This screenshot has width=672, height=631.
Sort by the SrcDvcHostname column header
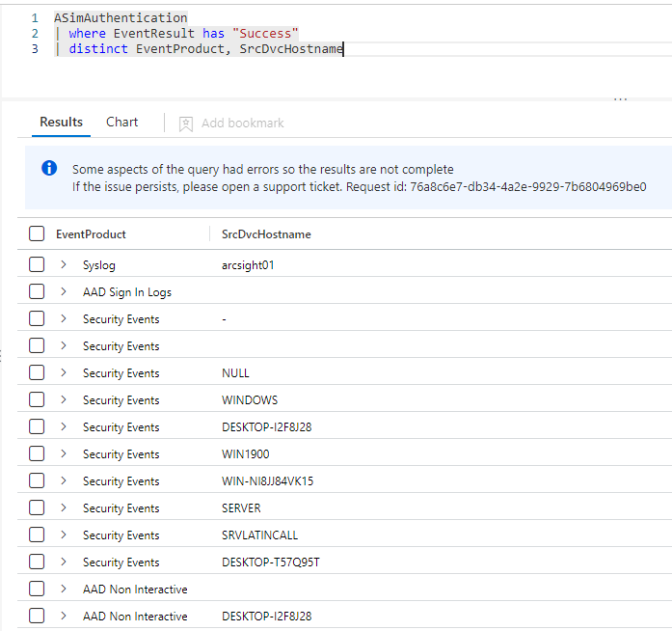coord(266,234)
